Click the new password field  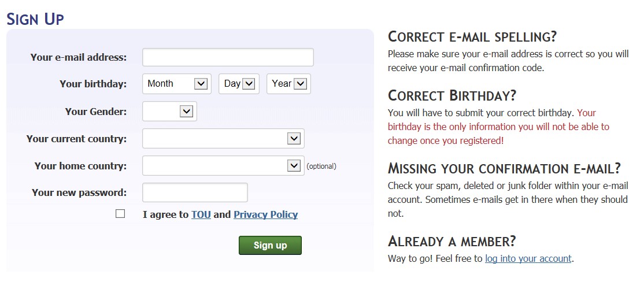click(x=195, y=192)
